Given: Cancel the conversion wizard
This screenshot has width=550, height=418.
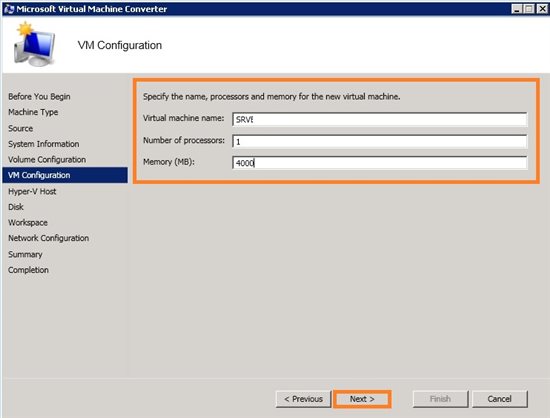Looking at the screenshot, I should point(499,399).
